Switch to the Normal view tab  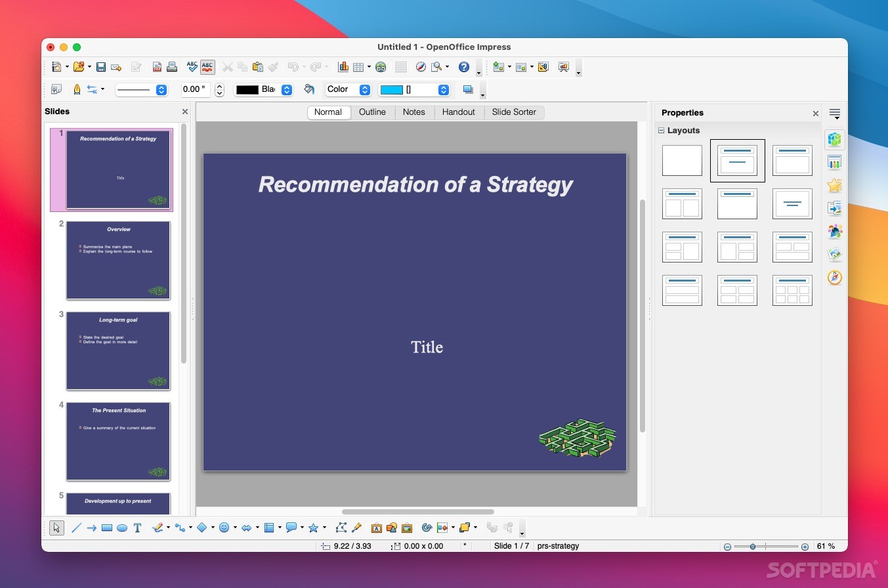(328, 112)
